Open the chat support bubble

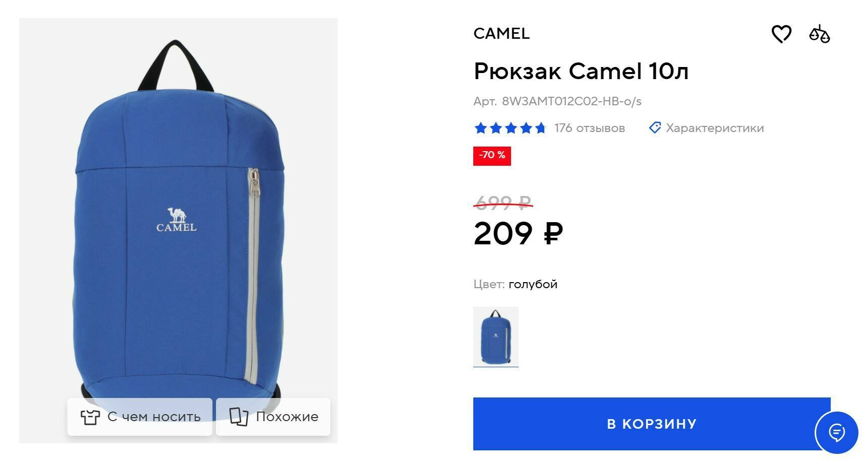[837, 433]
